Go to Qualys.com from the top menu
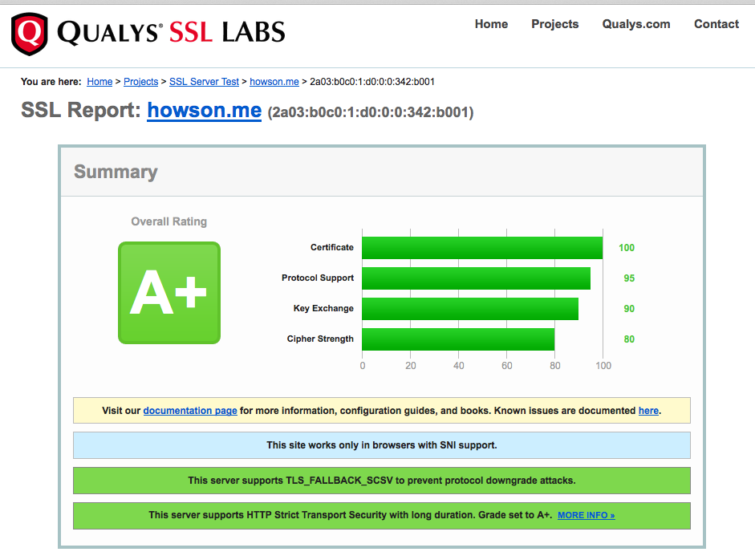This screenshot has width=755, height=560. (x=636, y=24)
